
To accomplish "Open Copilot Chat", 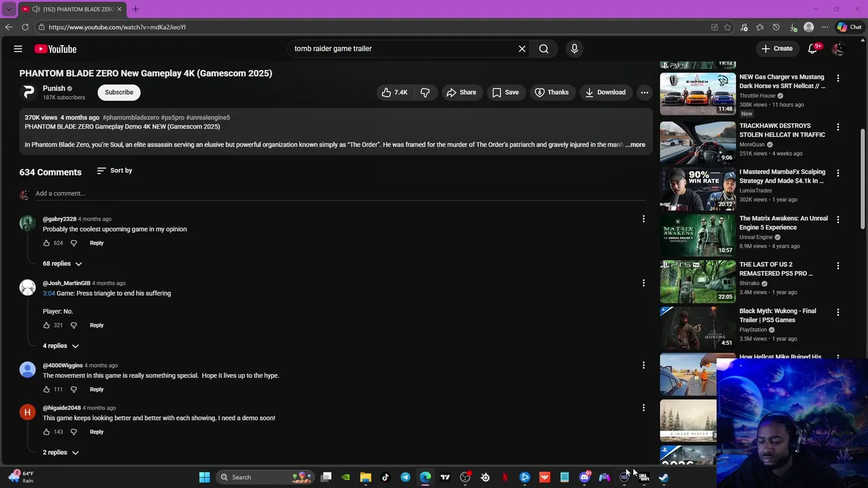I will 849,27.
